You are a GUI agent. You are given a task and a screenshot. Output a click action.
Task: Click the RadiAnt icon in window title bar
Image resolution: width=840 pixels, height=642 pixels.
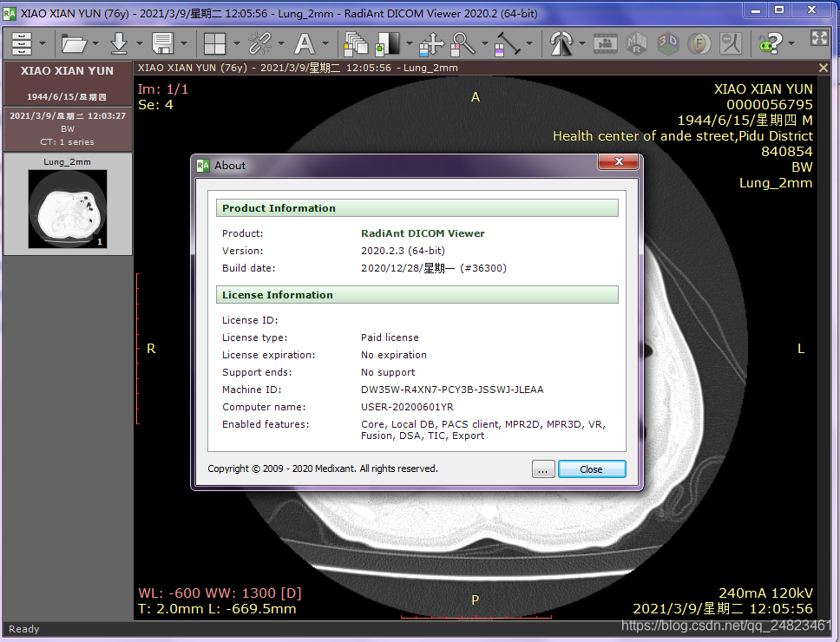click(9, 13)
